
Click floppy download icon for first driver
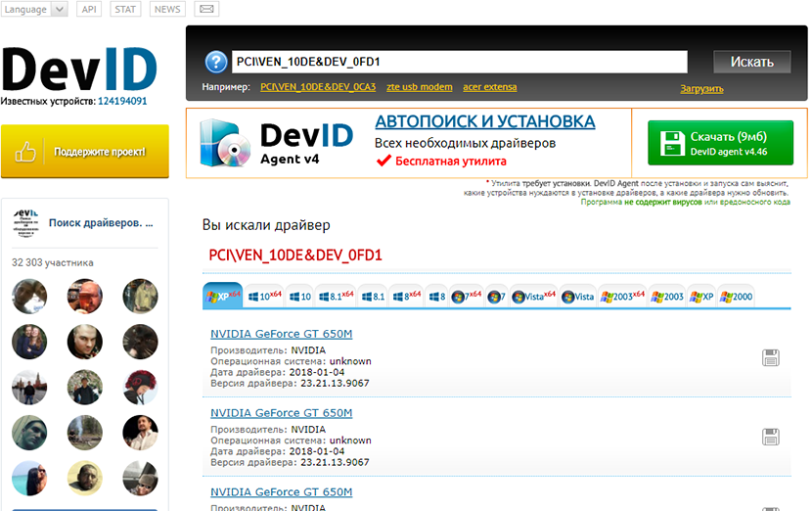(771, 357)
